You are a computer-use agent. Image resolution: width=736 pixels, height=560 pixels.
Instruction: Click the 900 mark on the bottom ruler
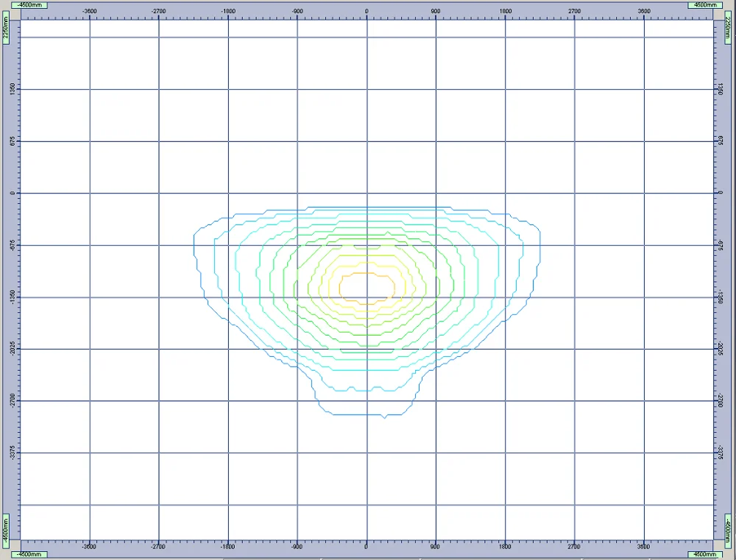click(436, 547)
